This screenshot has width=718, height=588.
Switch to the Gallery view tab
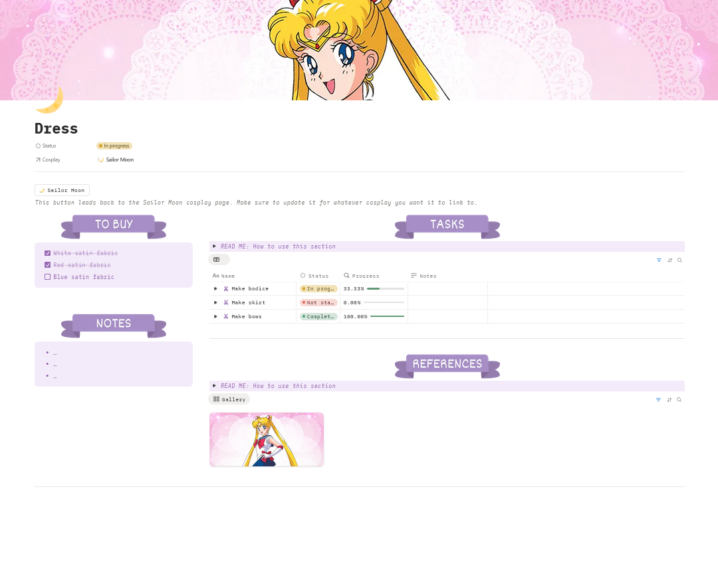[x=229, y=399]
